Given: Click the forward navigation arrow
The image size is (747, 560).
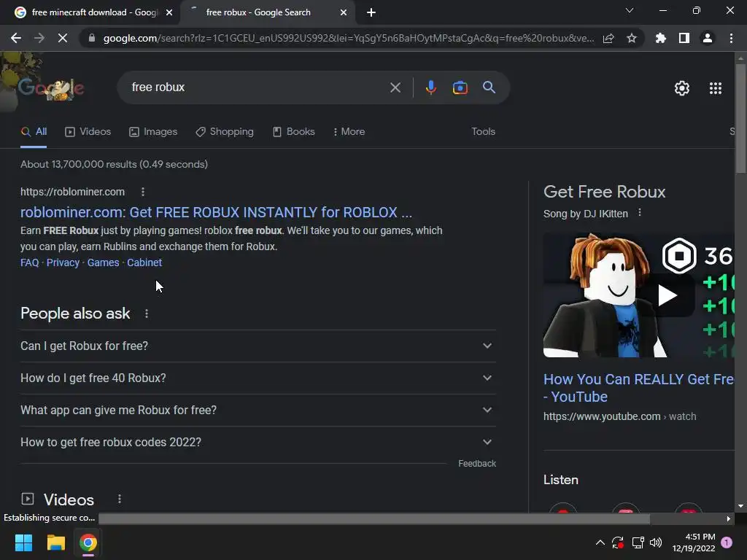Looking at the screenshot, I should coord(39,38).
